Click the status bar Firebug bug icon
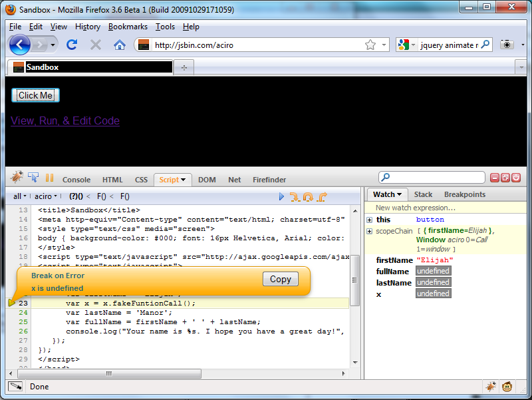 491,387
